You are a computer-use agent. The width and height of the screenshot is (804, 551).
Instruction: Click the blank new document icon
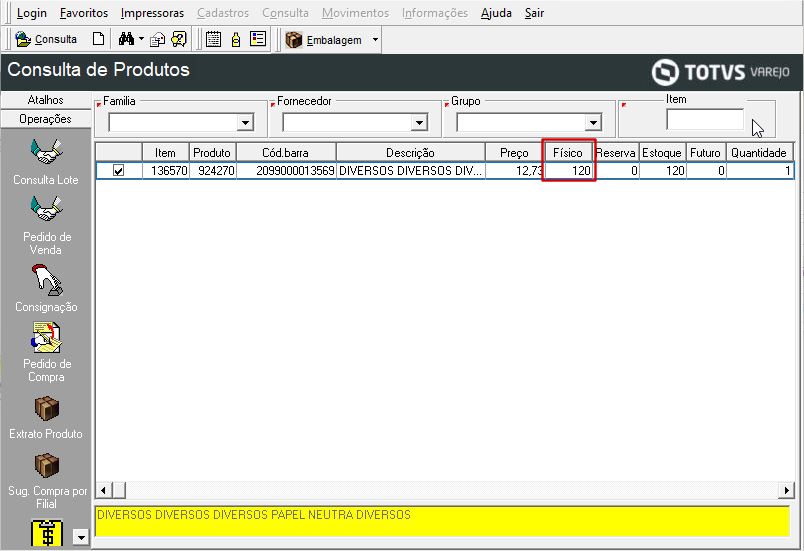[98, 39]
